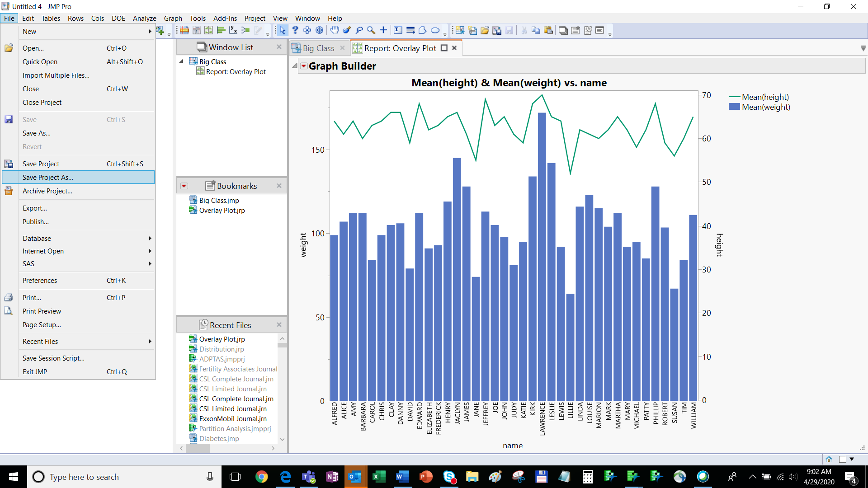The height and width of the screenshot is (488, 868).
Task: Expand the Big Class node in Window List
Action: coord(181,61)
